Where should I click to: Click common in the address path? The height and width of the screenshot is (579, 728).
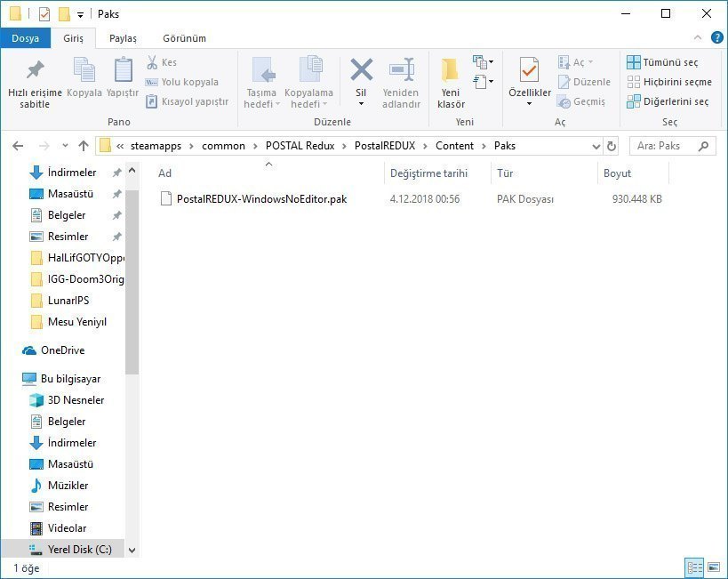(223, 146)
